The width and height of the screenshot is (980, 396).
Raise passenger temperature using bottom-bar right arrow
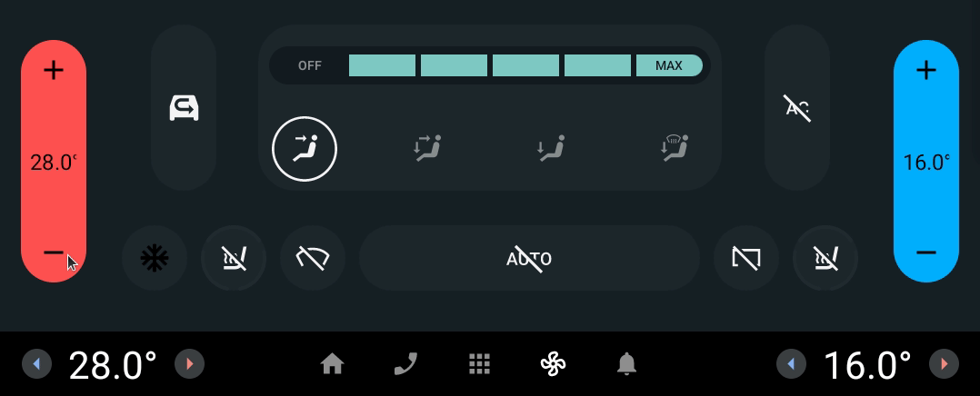click(944, 363)
